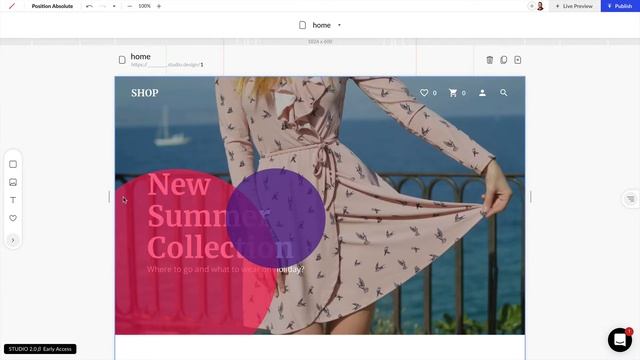Image resolution: width=640 pixels, height=360 pixels.
Task: Zoom out with the minus button
Action: [130, 6]
